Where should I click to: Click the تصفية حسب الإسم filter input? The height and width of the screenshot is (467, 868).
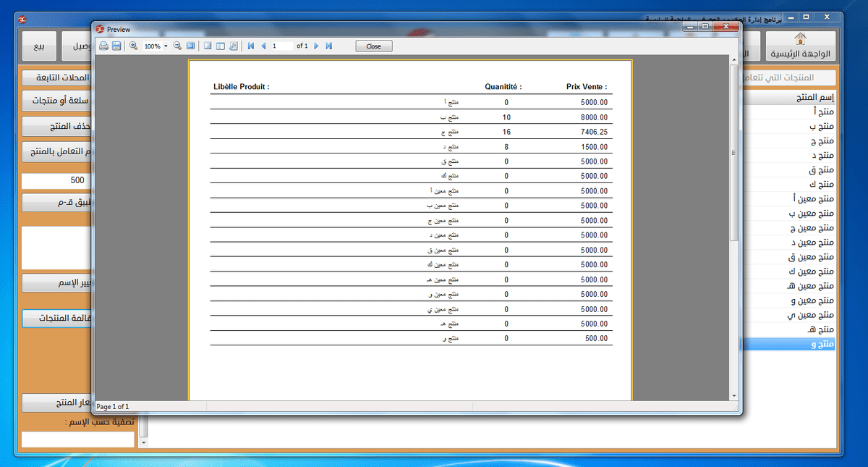pyautogui.click(x=78, y=439)
